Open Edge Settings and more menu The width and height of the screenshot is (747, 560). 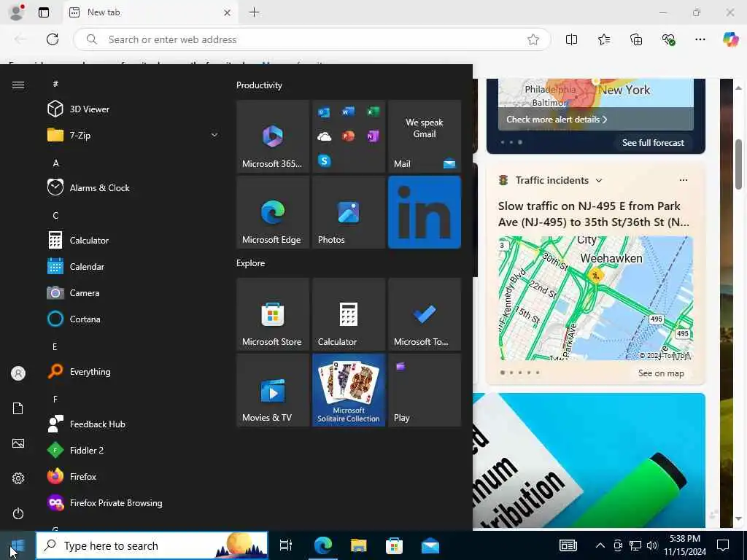coord(700,39)
